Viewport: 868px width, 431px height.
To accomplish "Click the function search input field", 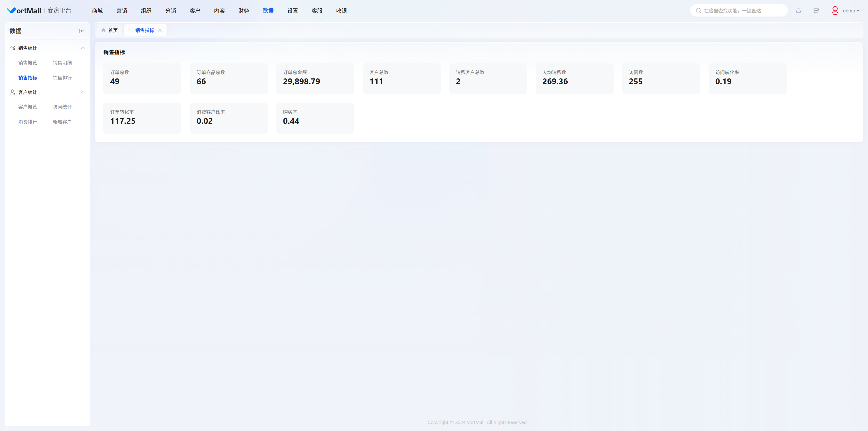I will coord(741,11).
